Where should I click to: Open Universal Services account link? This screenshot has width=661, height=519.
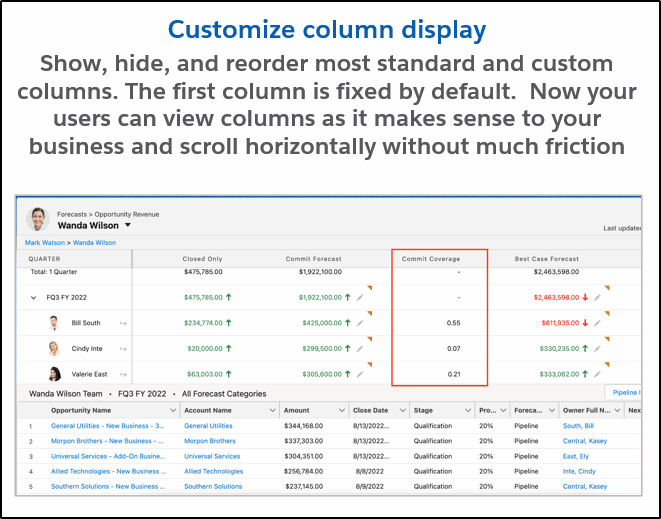click(212, 456)
